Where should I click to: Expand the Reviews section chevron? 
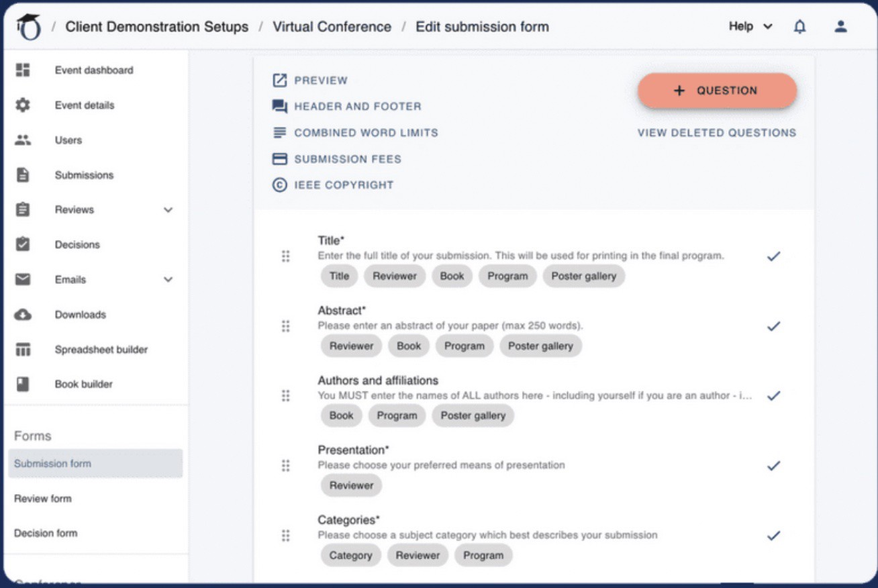pyautogui.click(x=168, y=209)
